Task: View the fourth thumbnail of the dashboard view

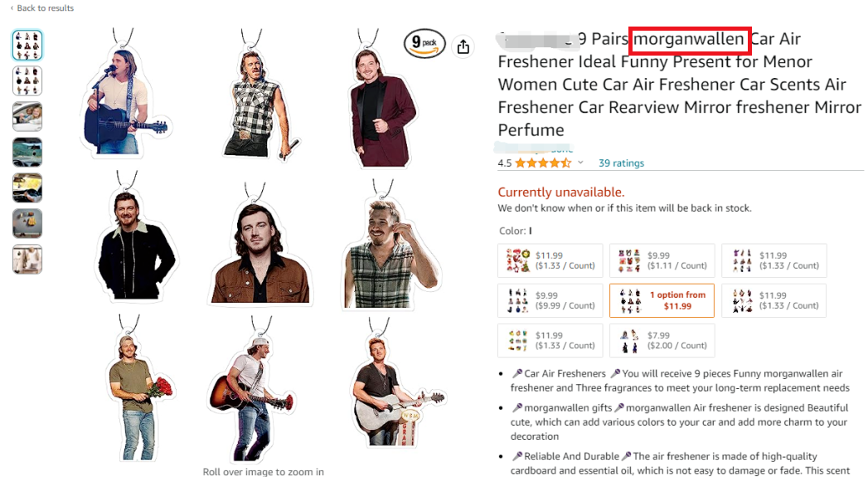Action: click(27, 153)
